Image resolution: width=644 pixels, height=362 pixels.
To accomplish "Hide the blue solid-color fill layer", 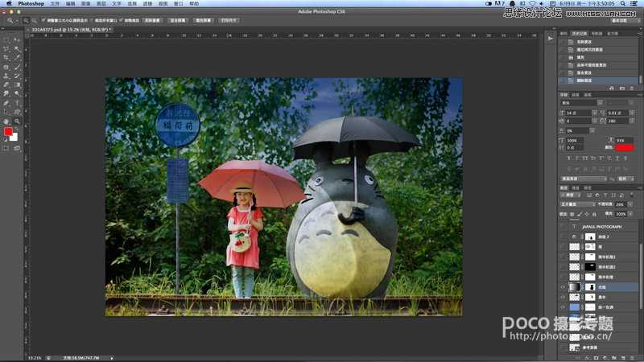I will tap(563, 306).
